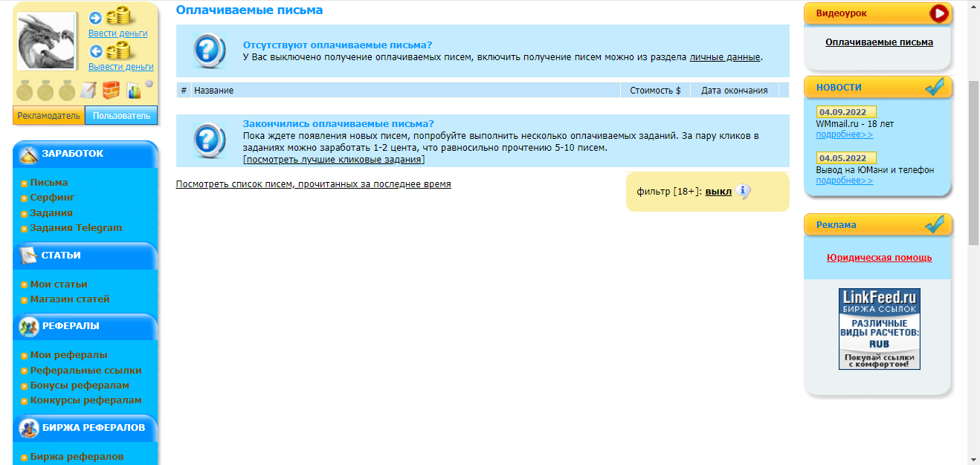Open Серфинг in the sidebar menu
The image size is (980, 465).
[x=53, y=198]
